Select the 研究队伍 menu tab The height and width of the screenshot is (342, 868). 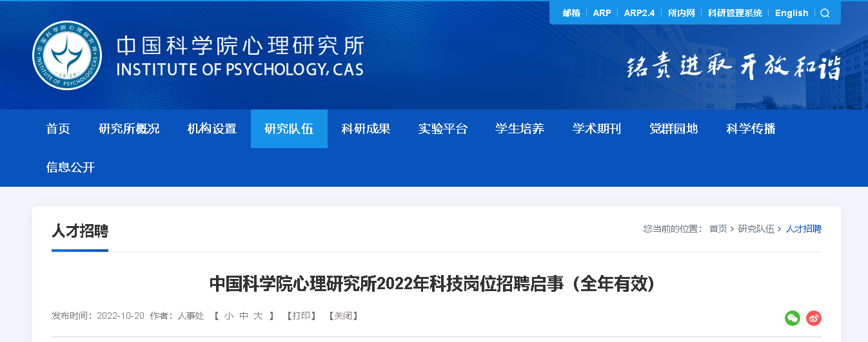(289, 129)
